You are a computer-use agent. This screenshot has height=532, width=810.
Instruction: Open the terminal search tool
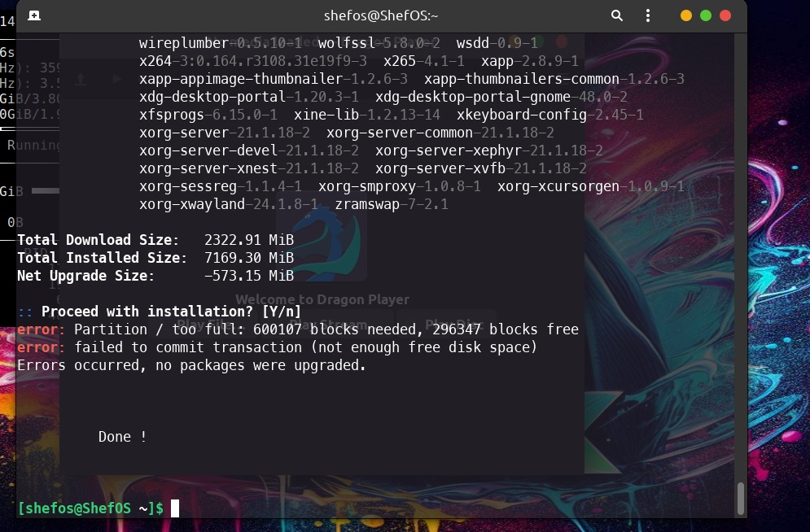[x=617, y=15]
